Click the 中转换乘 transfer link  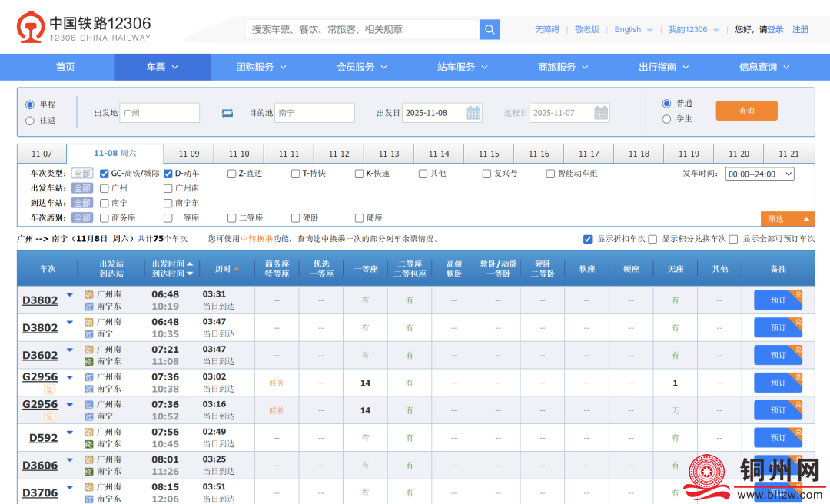click(x=256, y=239)
